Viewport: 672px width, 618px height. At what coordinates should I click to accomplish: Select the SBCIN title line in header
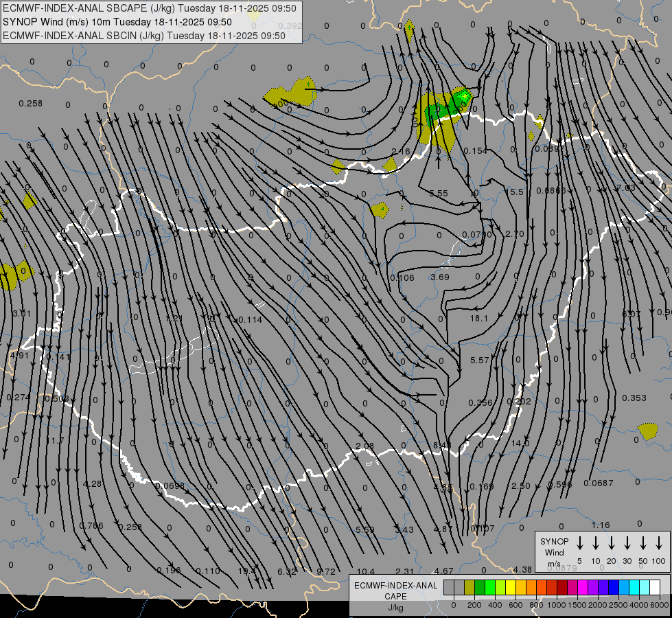click(144, 36)
